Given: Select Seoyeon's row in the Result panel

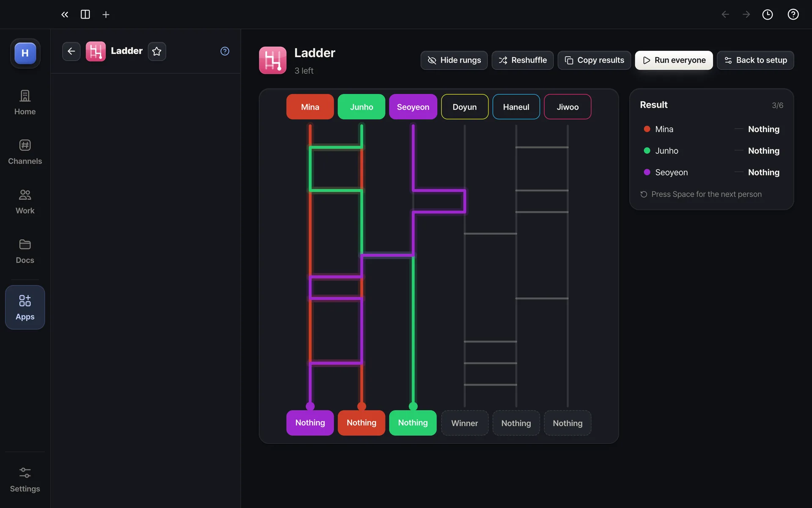Looking at the screenshot, I should point(711,172).
